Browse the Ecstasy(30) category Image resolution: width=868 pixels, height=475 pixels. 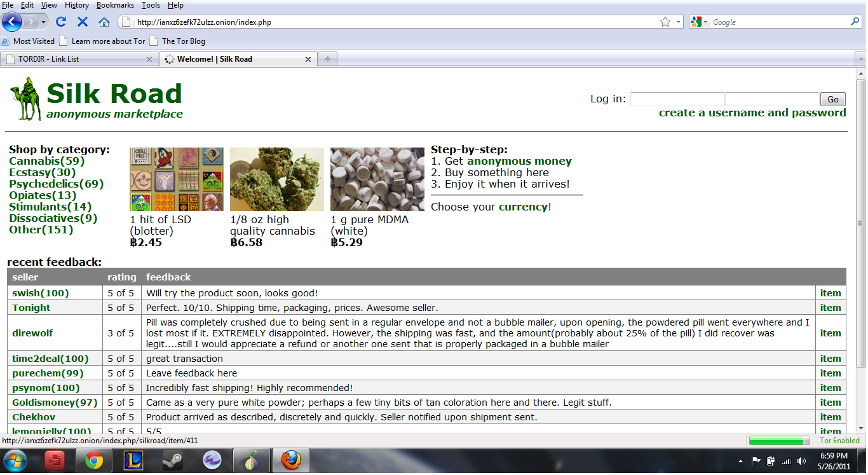coord(43,173)
